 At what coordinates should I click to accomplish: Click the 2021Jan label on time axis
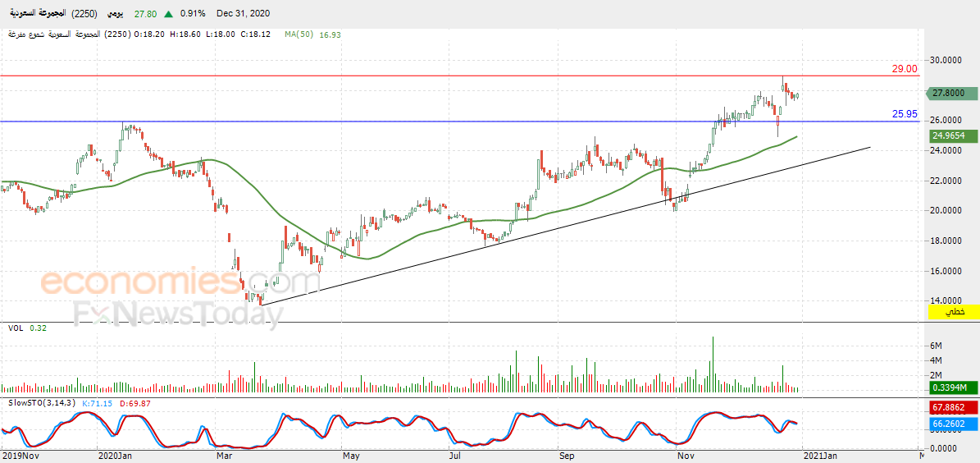(x=818, y=456)
